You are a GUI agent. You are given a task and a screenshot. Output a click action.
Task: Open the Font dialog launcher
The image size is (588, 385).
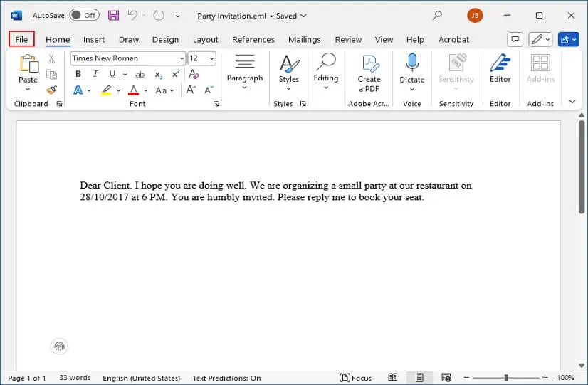click(216, 104)
